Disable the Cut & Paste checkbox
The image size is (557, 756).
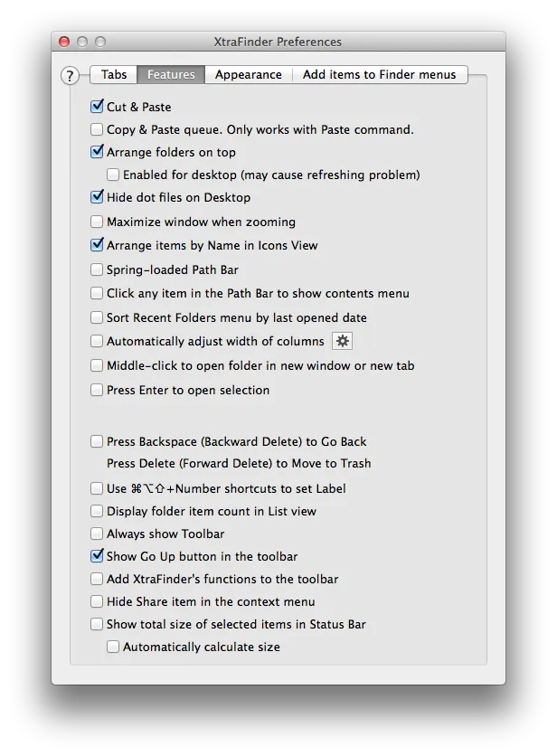click(x=98, y=107)
